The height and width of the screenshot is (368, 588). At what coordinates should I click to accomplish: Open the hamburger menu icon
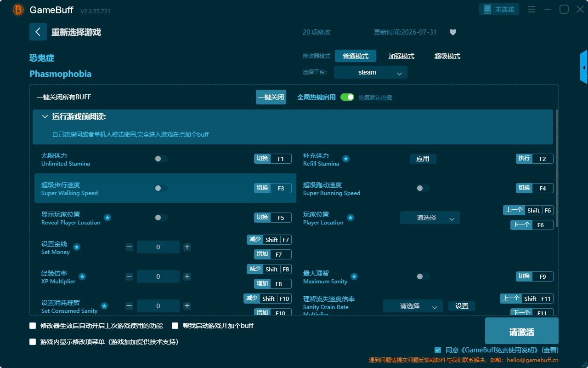coord(531,9)
